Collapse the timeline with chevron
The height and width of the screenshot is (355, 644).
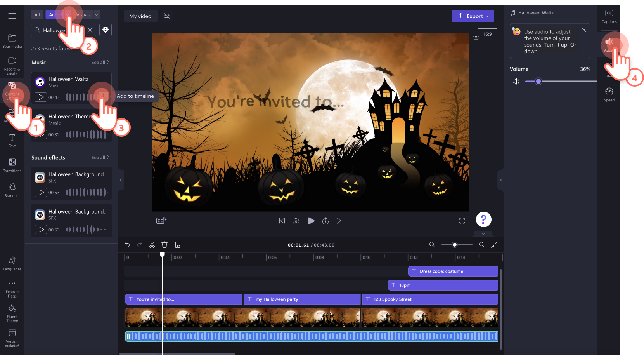(483, 234)
